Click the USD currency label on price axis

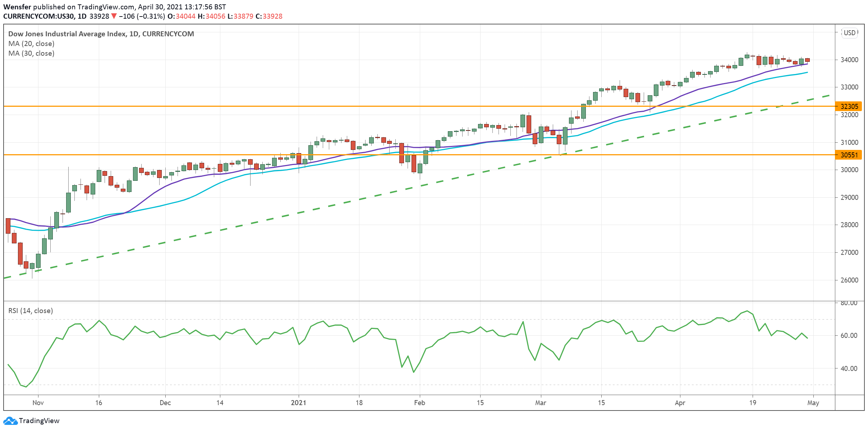(849, 33)
